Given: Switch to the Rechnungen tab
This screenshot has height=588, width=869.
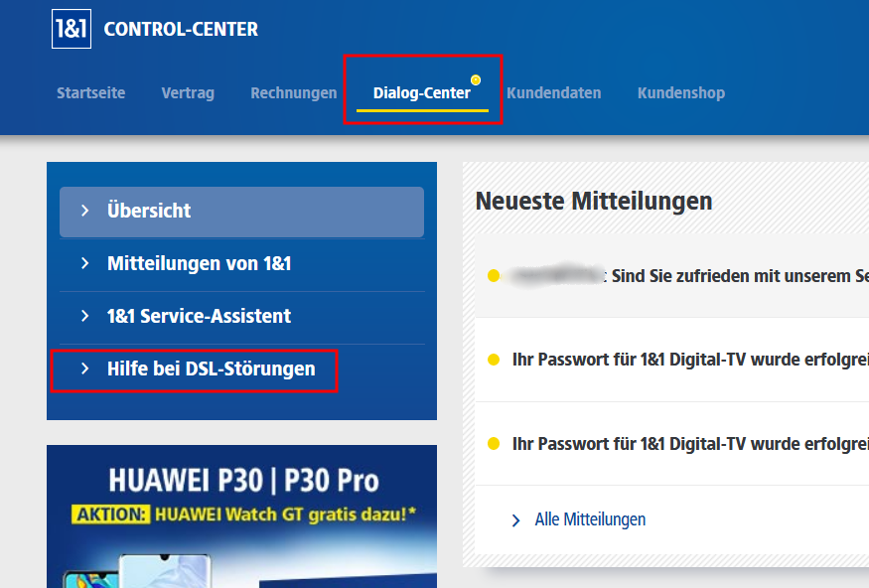Looking at the screenshot, I should pos(294,92).
